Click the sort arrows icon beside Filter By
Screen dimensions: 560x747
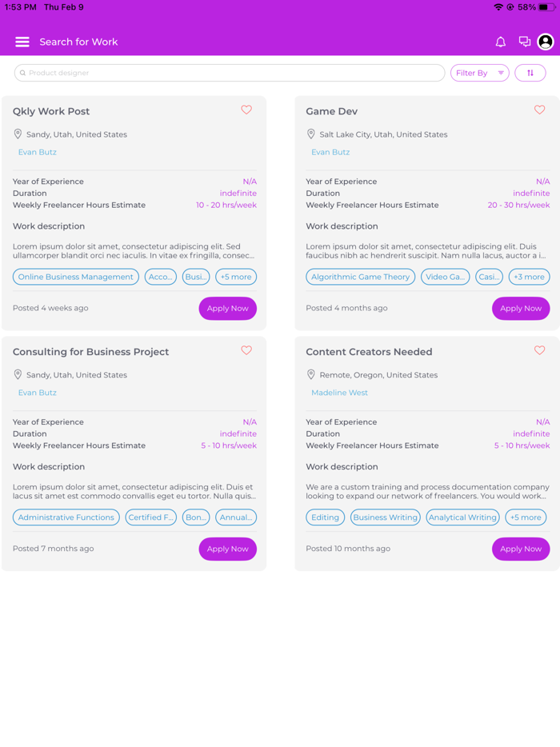[530, 72]
